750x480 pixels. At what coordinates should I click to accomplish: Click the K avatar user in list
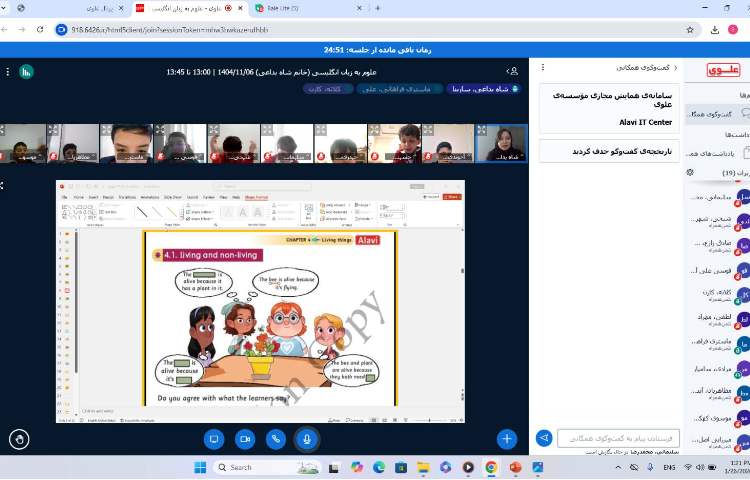point(717,295)
